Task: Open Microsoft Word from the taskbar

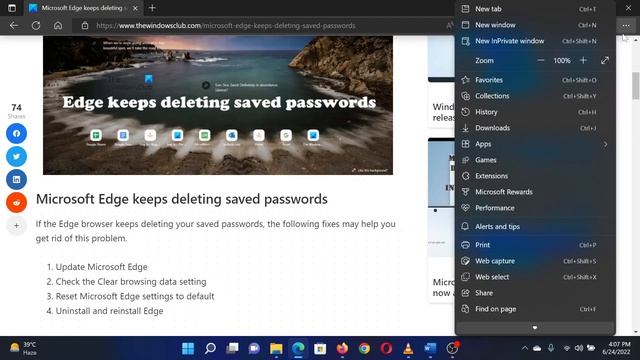Action: pos(430,348)
